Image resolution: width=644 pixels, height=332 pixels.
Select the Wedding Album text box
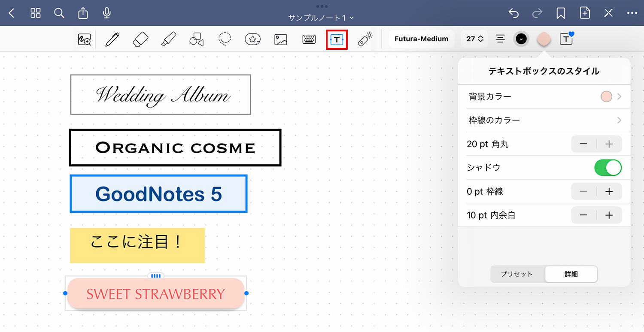tap(161, 95)
